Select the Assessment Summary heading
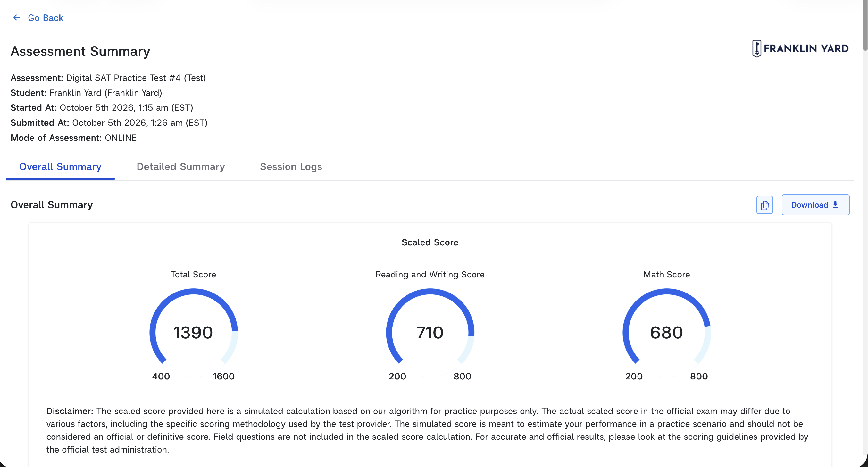Screen dimensions: 868x467 point(80,51)
